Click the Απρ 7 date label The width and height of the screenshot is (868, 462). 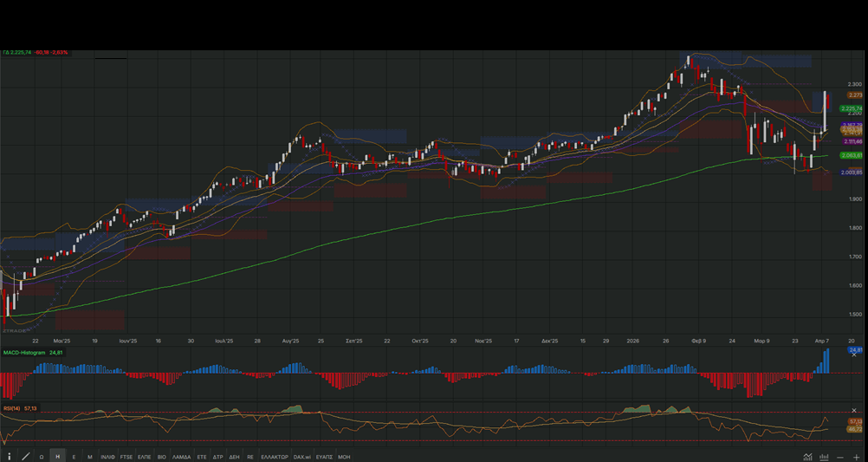pos(821,342)
